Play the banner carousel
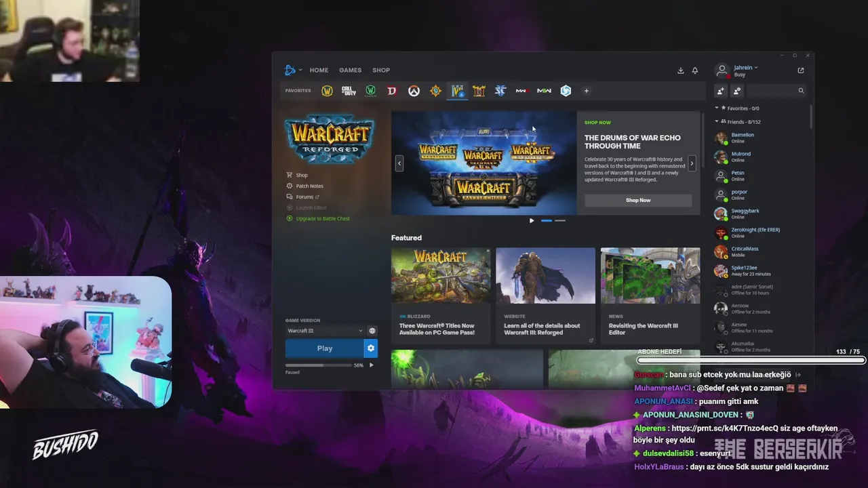Screen dimensions: 868x488 532,220
